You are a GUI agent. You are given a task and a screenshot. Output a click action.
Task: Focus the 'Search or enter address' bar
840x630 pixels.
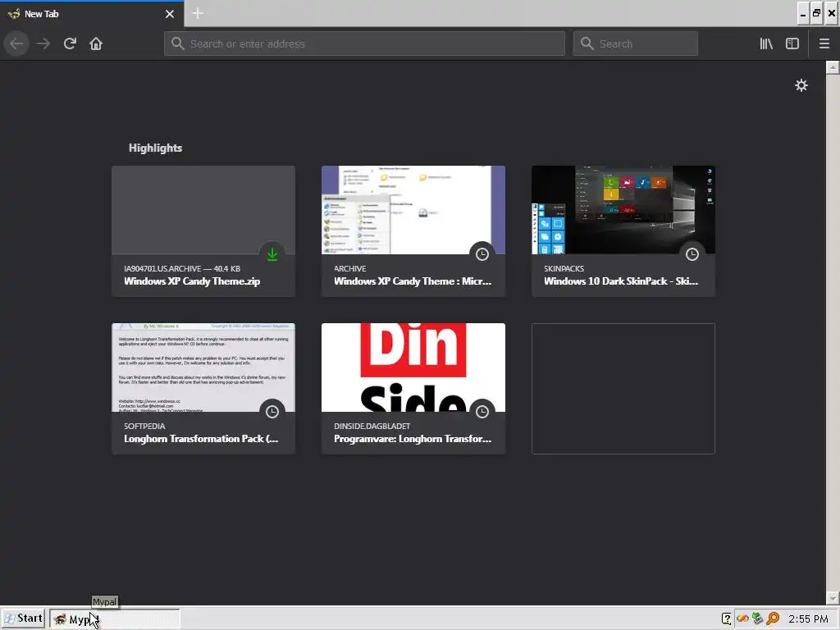click(364, 43)
